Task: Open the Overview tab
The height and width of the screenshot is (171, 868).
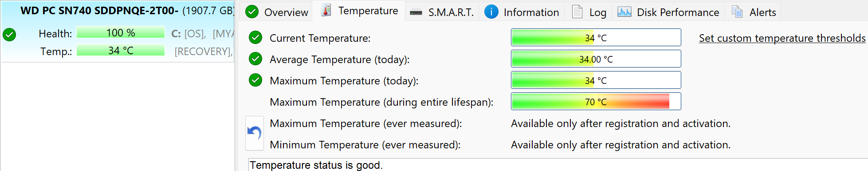Action: [x=277, y=12]
